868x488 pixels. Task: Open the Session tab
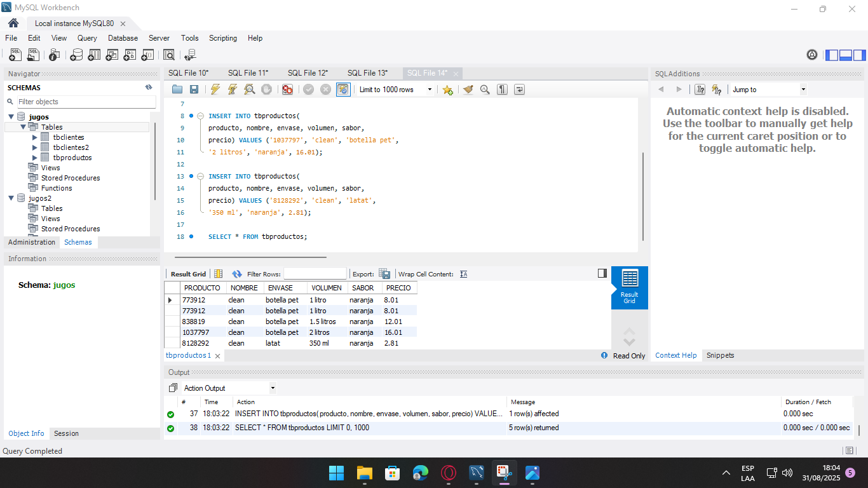[66, 433]
